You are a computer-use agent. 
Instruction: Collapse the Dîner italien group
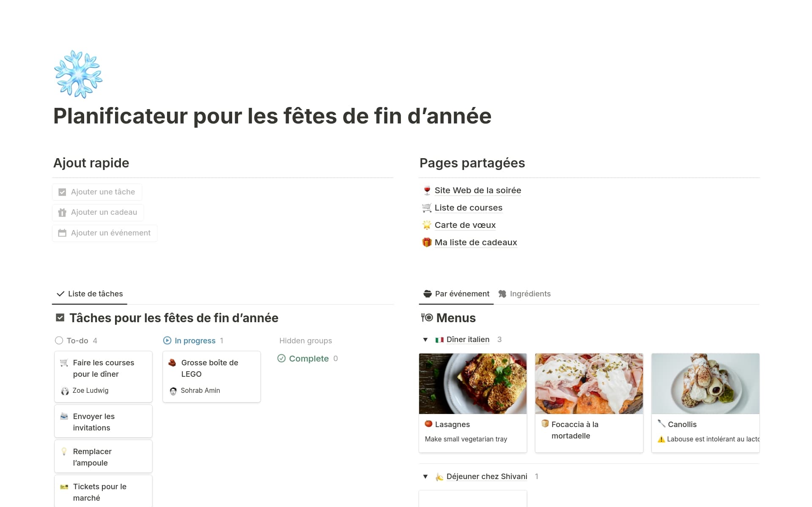(425, 340)
